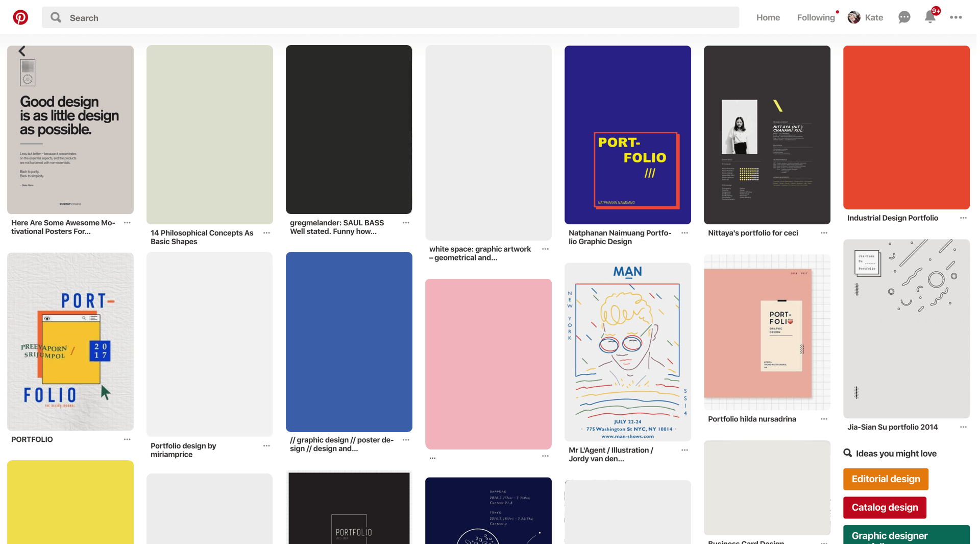The height and width of the screenshot is (544, 980).
Task: Click 'Portfolio design by miriamprice' title
Action: point(183,450)
